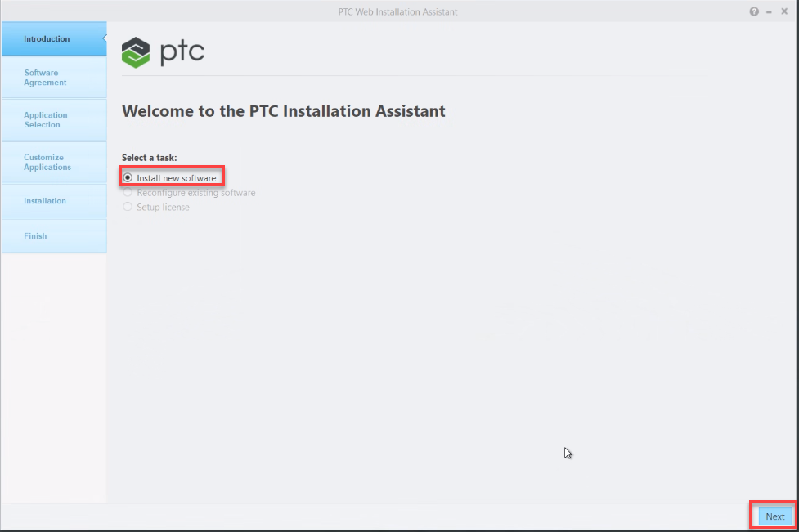Click the Welcome heading text
The height and width of the screenshot is (532, 799).
point(284,111)
